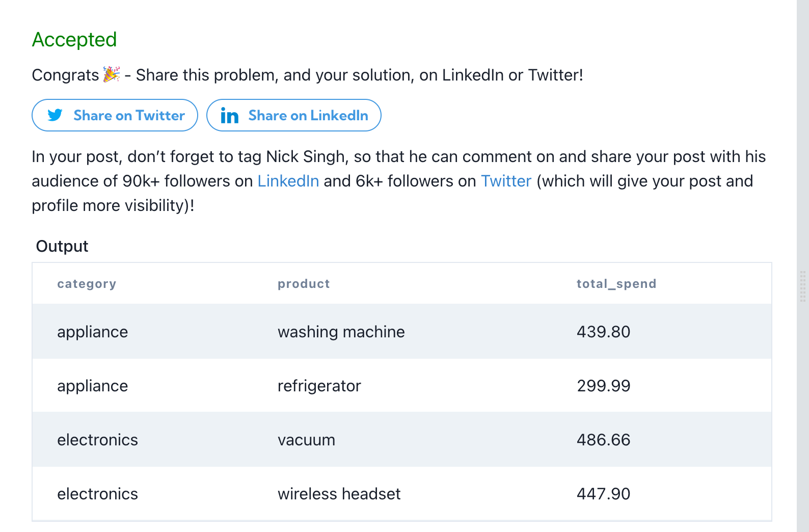Grab the panel resize handle dots
The height and width of the screenshot is (532, 809).
(802, 286)
